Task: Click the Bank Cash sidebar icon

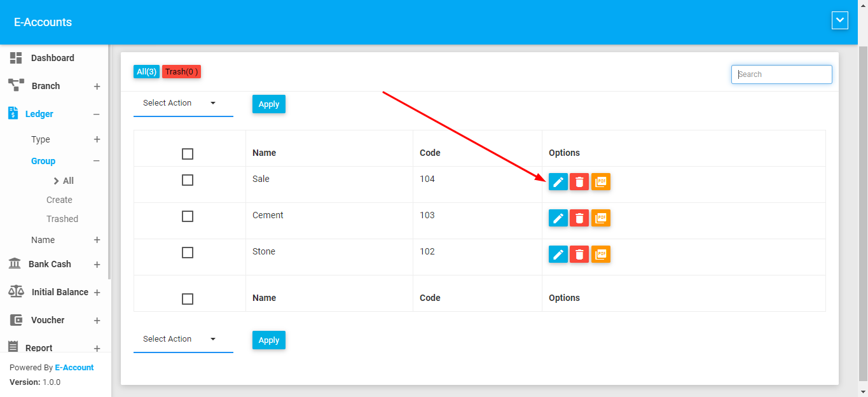Action: [x=15, y=264]
